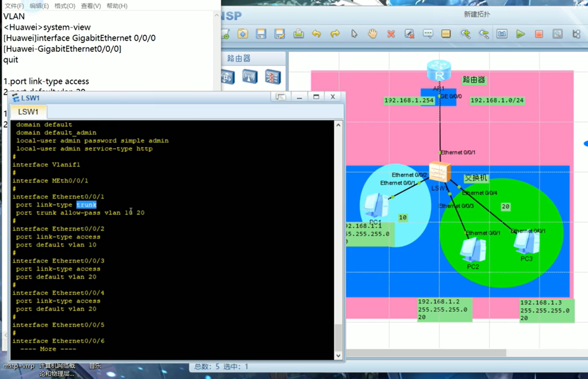This screenshot has width=588, height=379.
Task: Click '---- More ----' prompt in terminal
Action: pos(48,349)
